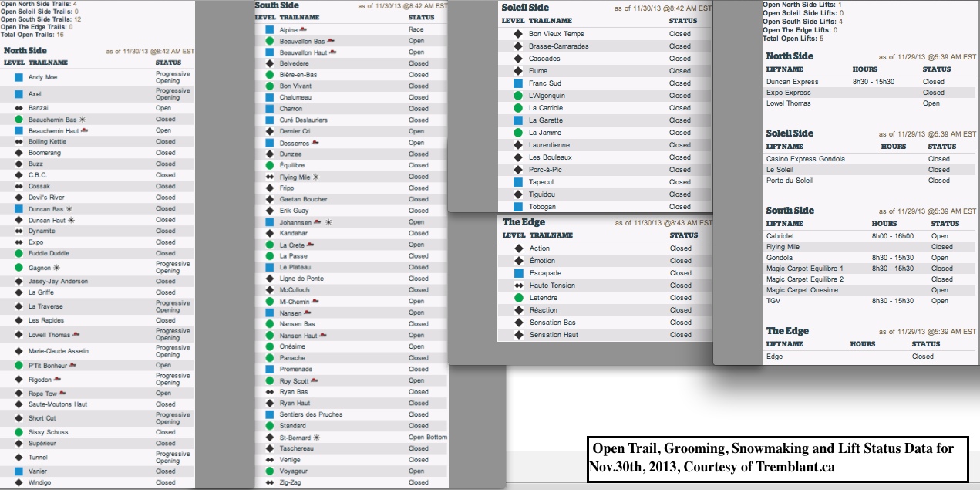Viewport: 980px width, 490px height.
Task: Click the snowmaking snowflake after Gagnon
Action: 56,267
